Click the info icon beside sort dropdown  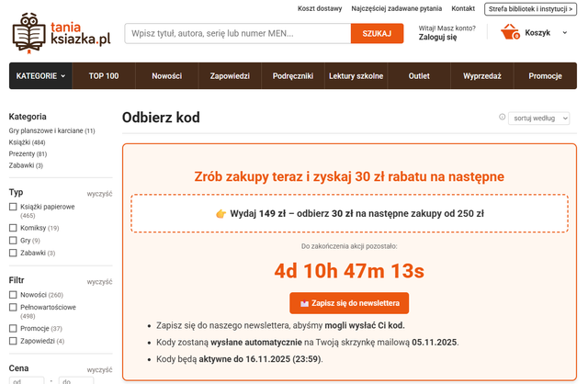click(502, 118)
